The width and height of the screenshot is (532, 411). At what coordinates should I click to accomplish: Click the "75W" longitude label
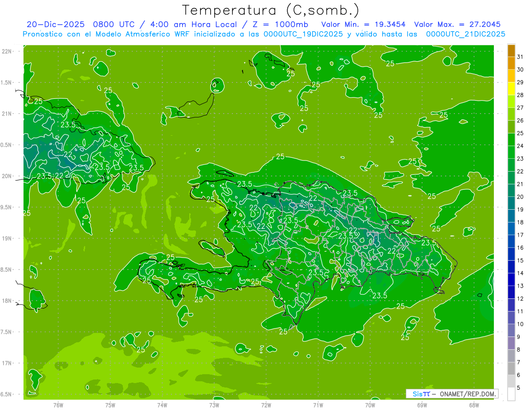pos(110,405)
